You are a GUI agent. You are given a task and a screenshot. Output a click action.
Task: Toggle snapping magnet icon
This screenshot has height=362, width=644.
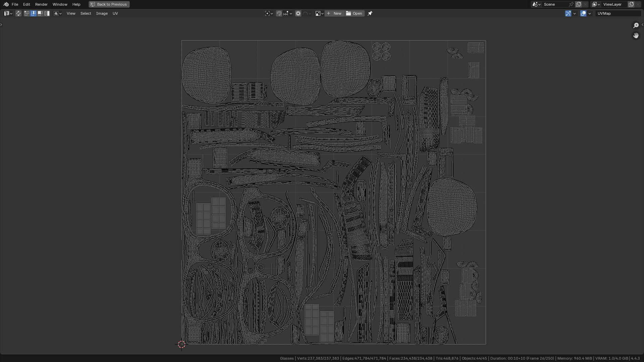279,13
